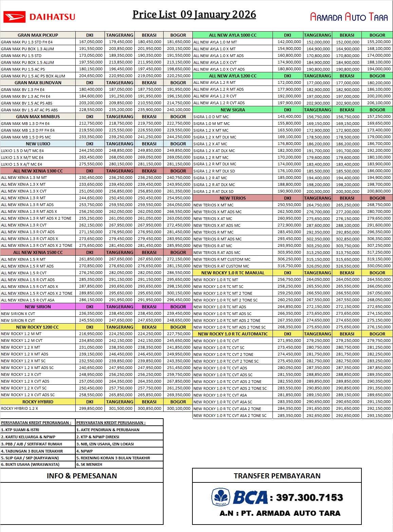Click the Daihatsu red logo emblem
Image resolution: width=393 pixels, height=532 pixels.
(x=14, y=17)
